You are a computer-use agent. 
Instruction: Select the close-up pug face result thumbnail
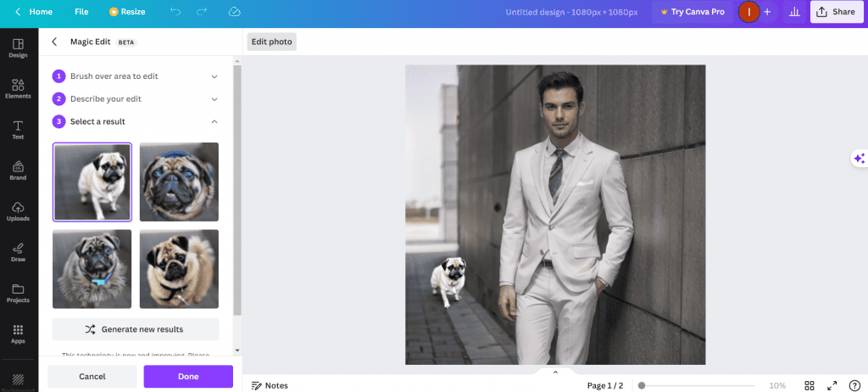pos(179,182)
